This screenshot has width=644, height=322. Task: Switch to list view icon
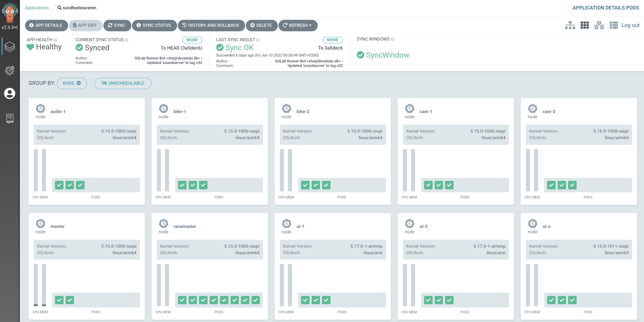click(x=613, y=25)
